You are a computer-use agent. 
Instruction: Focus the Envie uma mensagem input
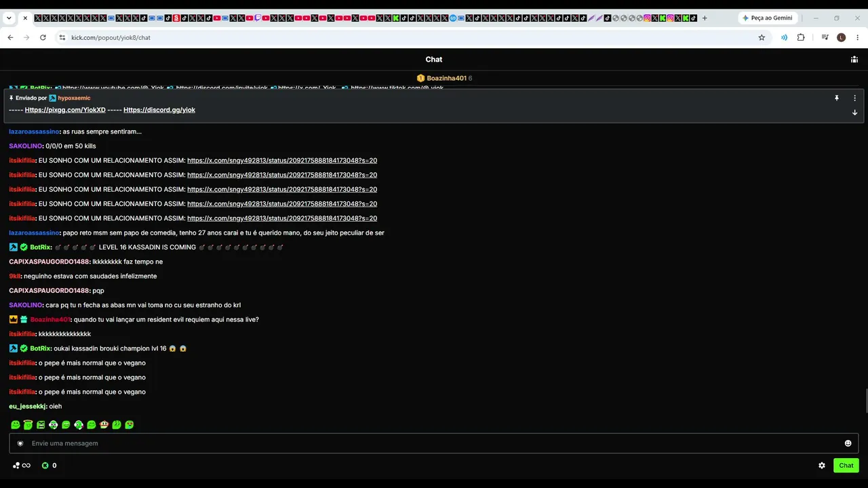[434, 443]
